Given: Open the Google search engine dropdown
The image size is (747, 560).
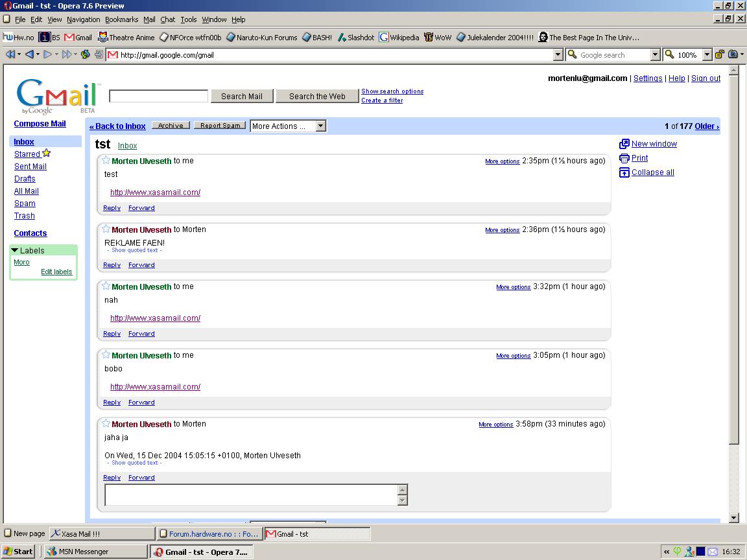Looking at the screenshot, I should point(655,54).
